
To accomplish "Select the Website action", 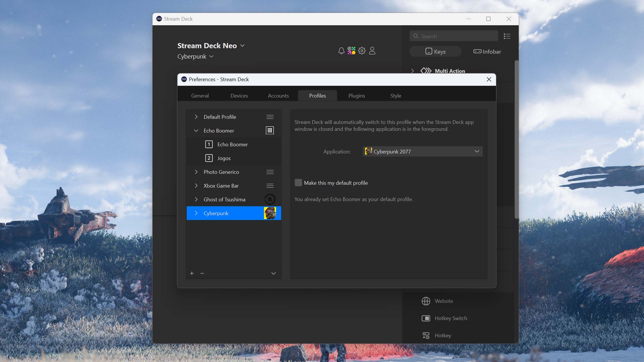I will pos(444,301).
